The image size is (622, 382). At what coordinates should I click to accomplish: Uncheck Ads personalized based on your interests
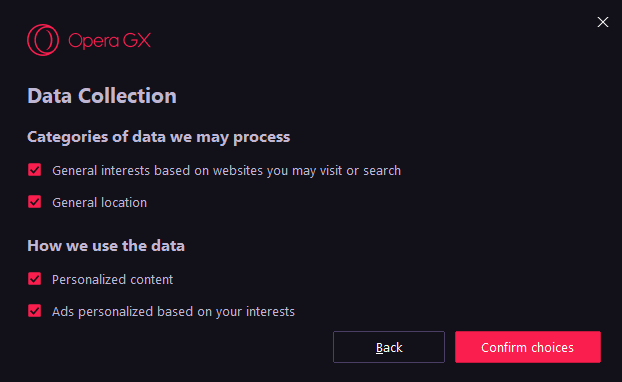(x=35, y=311)
